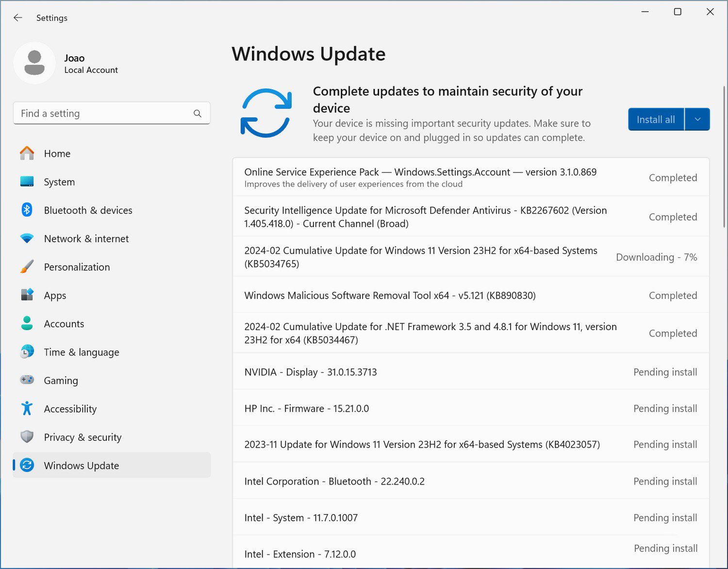Viewport: 728px width, 569px height.
Task: Open the Home settings page
Action: tap(112, 153)
